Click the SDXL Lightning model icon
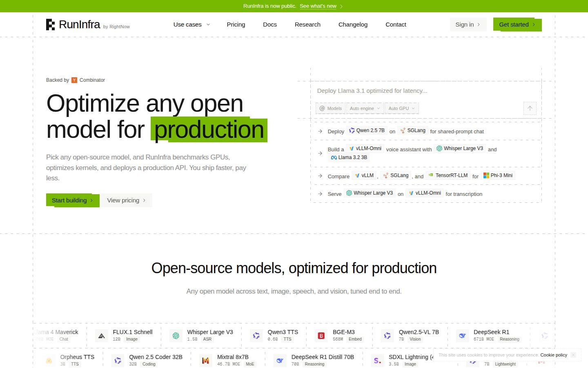Screen dimensions: 588x368 [377, 361]
